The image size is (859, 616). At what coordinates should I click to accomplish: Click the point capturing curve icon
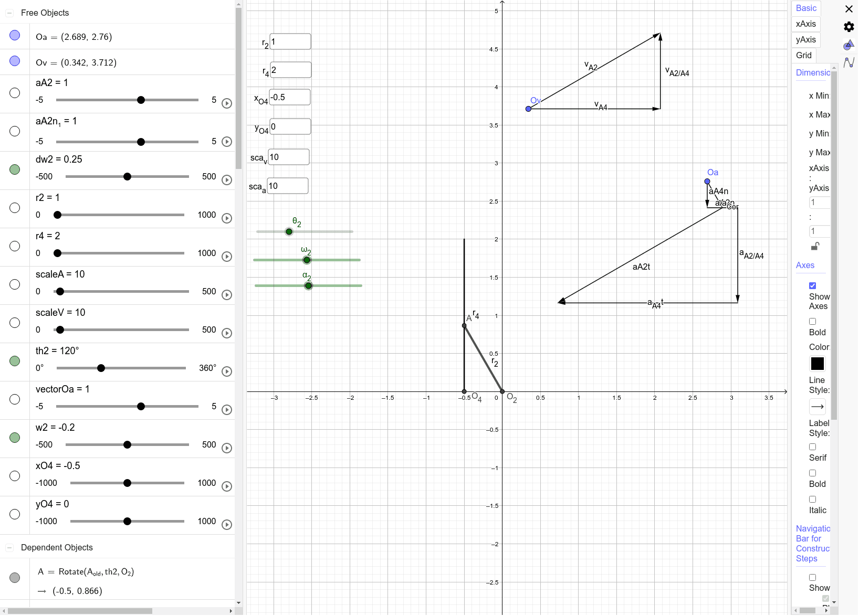click(850, 62)
